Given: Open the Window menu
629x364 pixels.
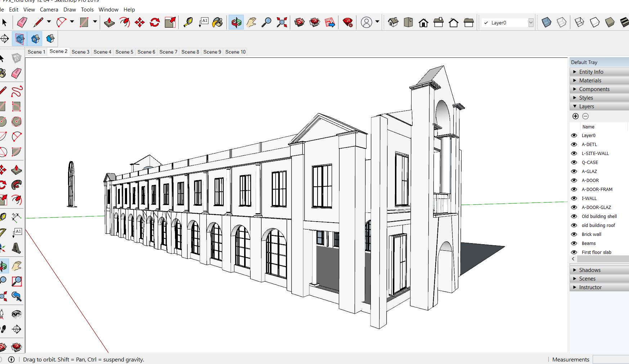Looking at the screenshot, I should coord(108,10).
